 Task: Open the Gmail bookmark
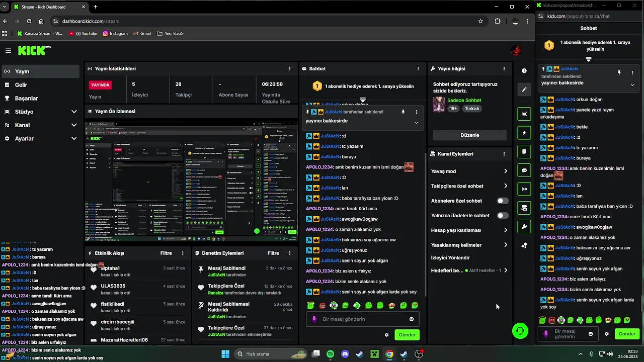142,34
